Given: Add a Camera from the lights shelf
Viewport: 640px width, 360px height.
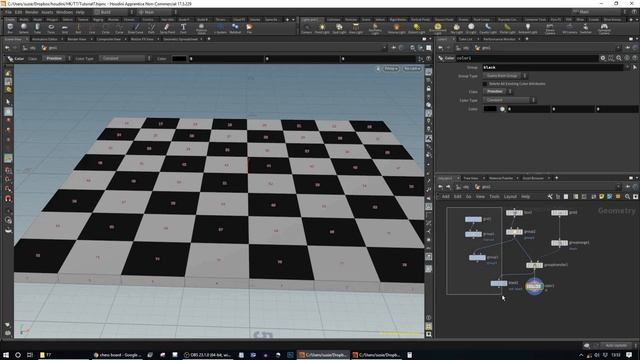Looking at the screenshot, I should point(307,29).
